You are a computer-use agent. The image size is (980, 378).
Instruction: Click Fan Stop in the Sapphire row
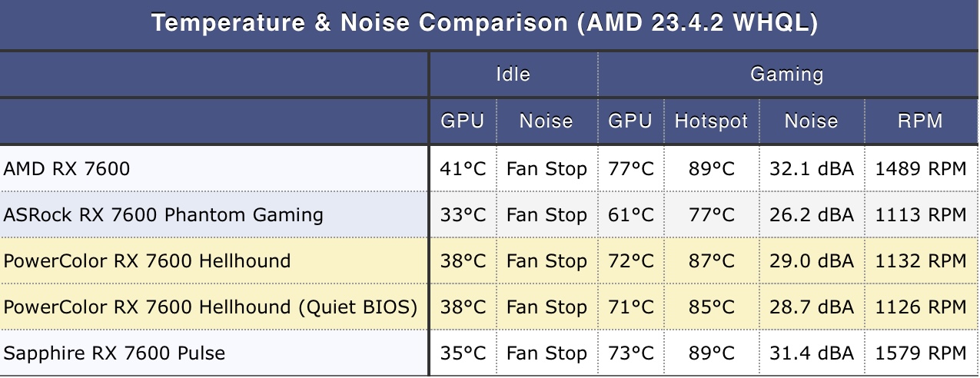coord(546,353)
